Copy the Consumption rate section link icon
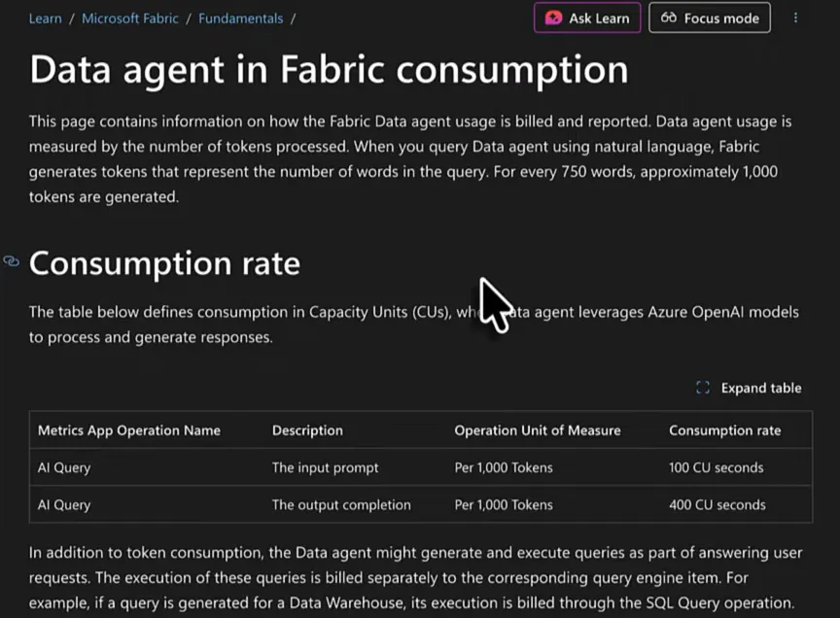840x618 pixels. pyautogui.click(x=12, y=261)
